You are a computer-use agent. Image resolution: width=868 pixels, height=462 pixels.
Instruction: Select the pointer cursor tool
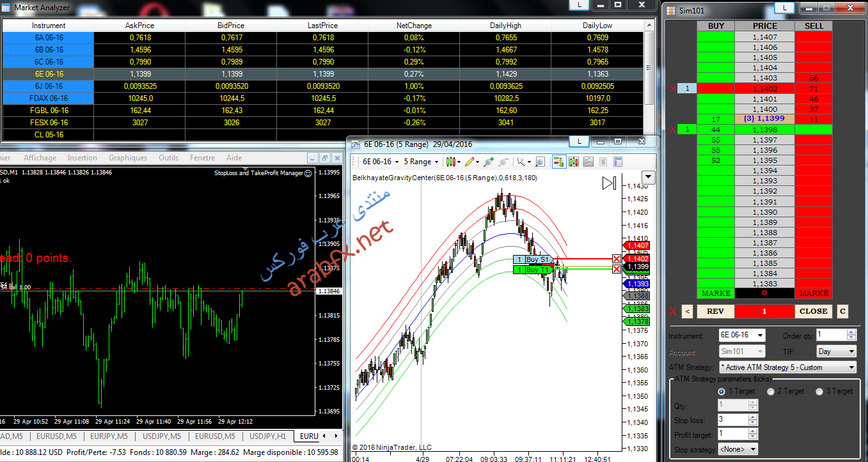coord(521,162)
